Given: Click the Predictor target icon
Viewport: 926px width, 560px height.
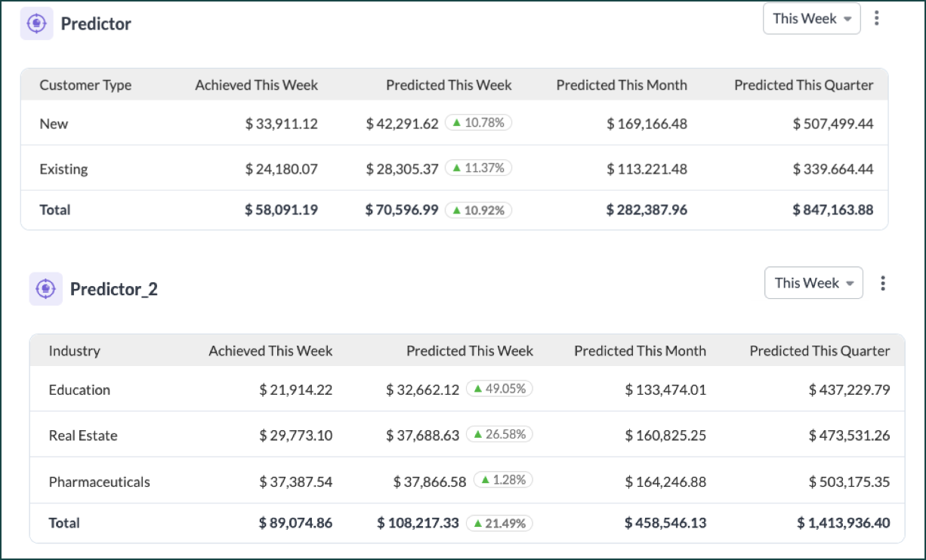Looking at the screenshot, I should 36,23.
